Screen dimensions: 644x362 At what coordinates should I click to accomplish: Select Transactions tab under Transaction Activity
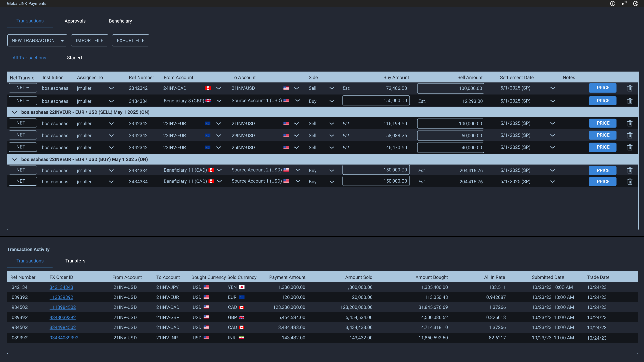tap(30, 261)
